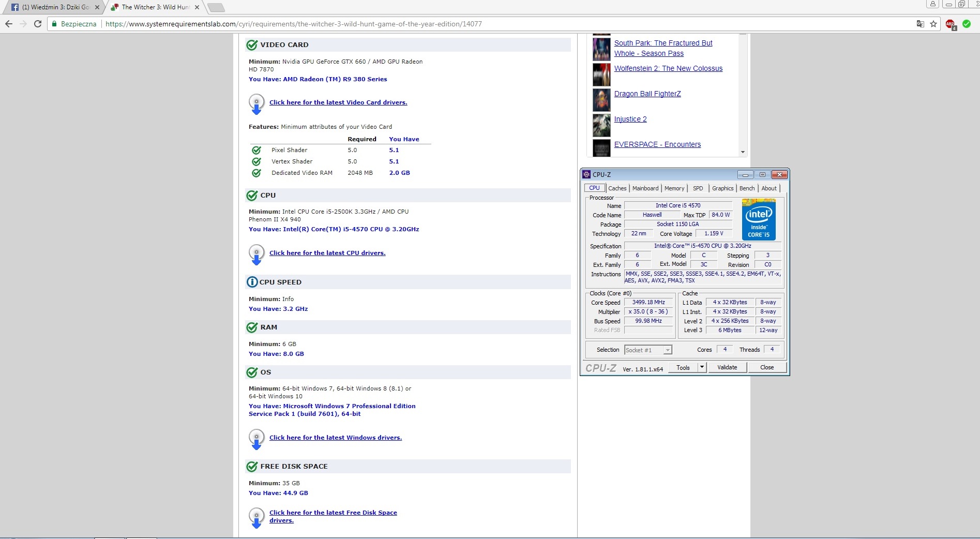Switch to the Mainboard tab in CPU-Z
980x539 pixels.
pos(645,188)
